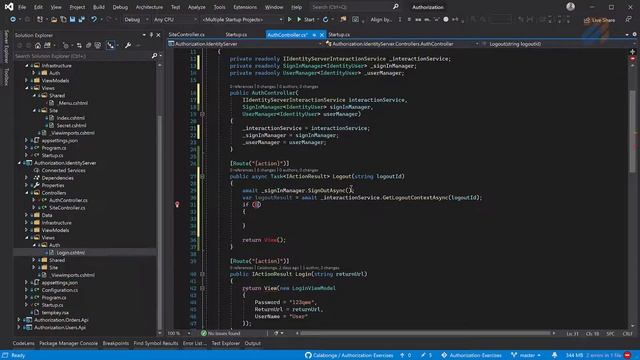640x360 pixels.
Task: Click the notifications bell in status bar
Action: click(554, 355)
